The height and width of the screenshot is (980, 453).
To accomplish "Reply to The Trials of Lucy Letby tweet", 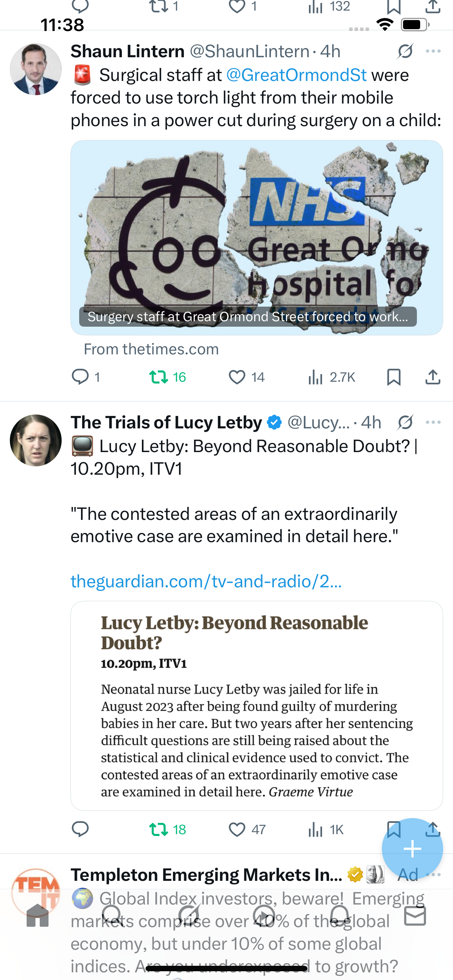I will (x=80, y=829).
